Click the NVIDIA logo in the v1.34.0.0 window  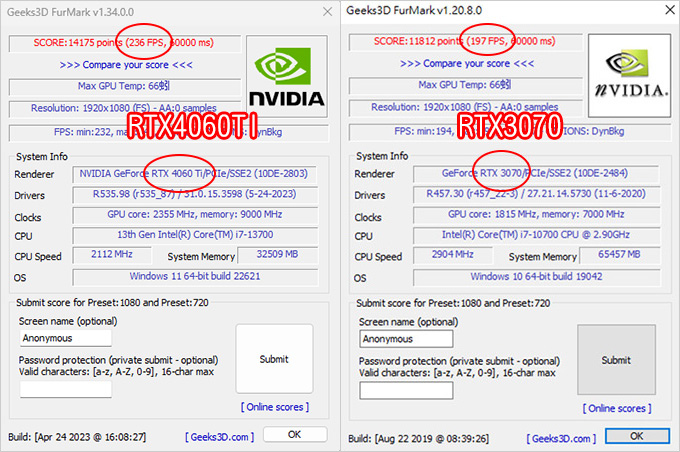pos(287,76)
